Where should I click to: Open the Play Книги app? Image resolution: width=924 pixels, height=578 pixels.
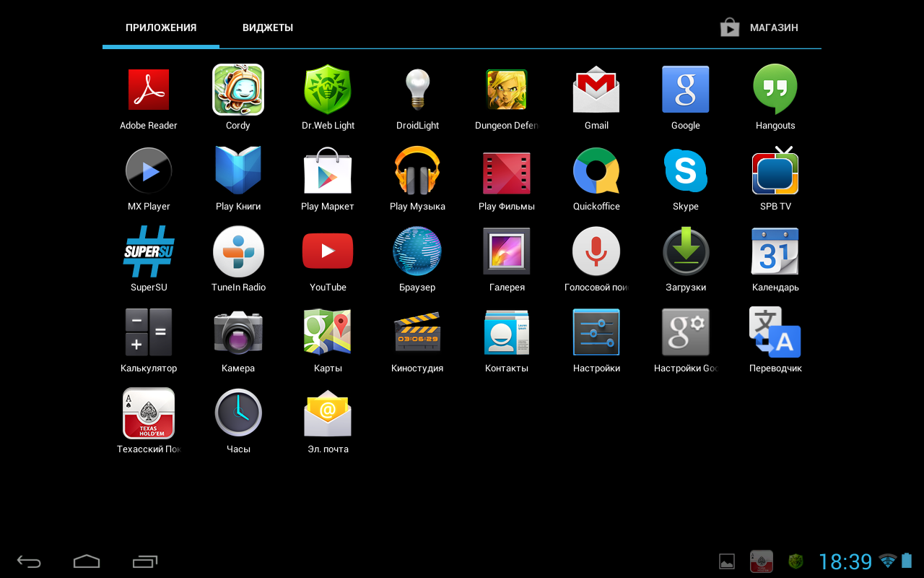238,171
